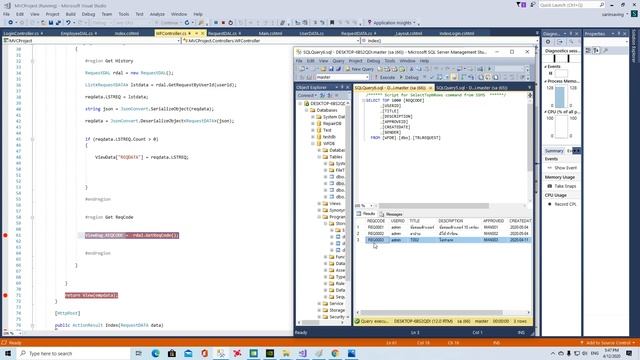
Task: Toggle Object Explorer auto-hide pin
Action: pyautogui.click(x=342, y=87)
